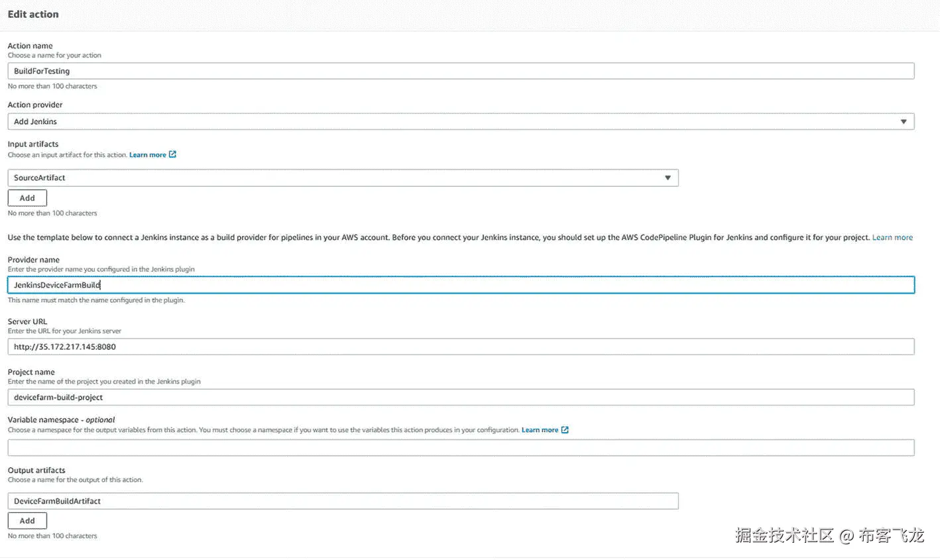Expand the SourceArtifact input artifacts dropdown
The width and height of the screenshot is (940, 560).
[x=343, y=178]
